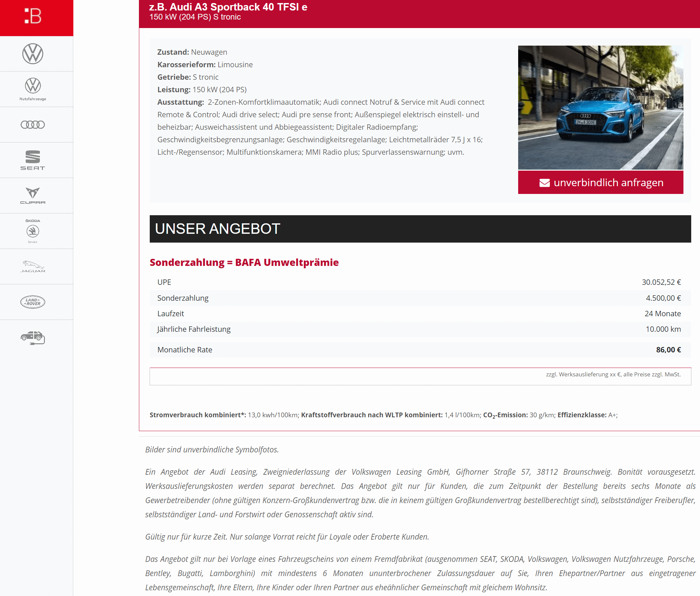Screen dimensions: 700x596
Task: Click the UPE row label
Action: 164,282
